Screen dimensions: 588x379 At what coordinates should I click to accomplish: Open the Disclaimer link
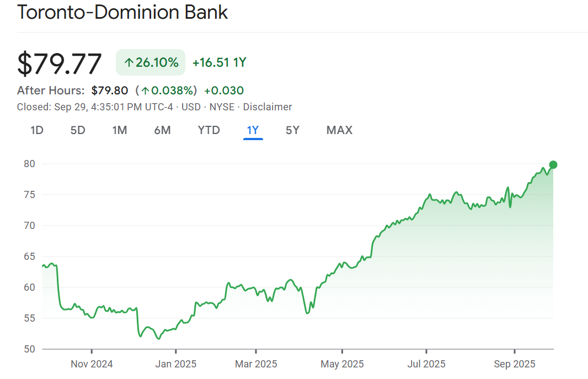[x=268, y=107]
